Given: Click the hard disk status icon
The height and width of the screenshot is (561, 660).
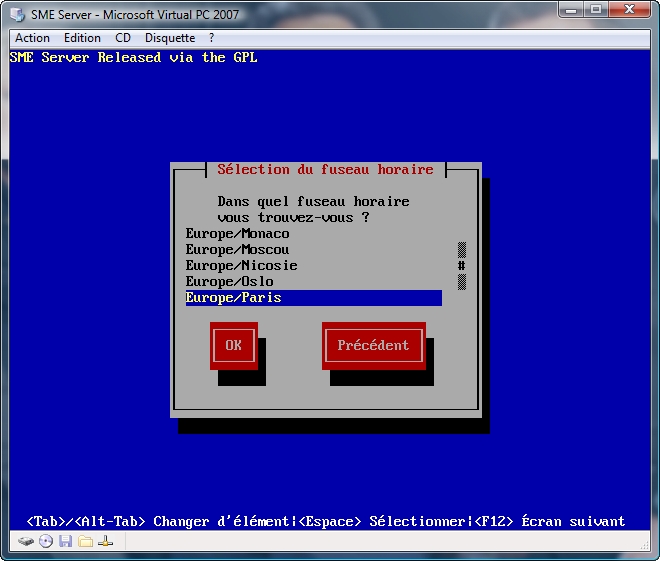Looking at the screenshot, I should pyautogui.click(x=26, y=541).
